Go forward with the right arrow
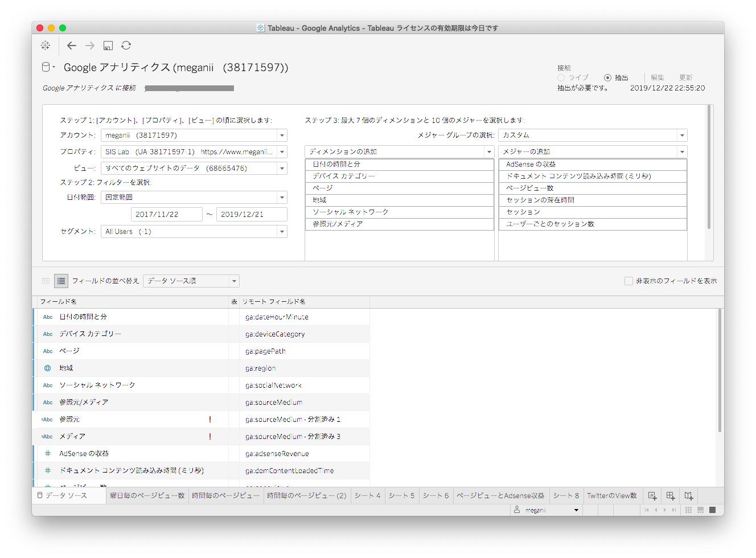The width and height of the screenshot is (756, 558). coord(90,46)
